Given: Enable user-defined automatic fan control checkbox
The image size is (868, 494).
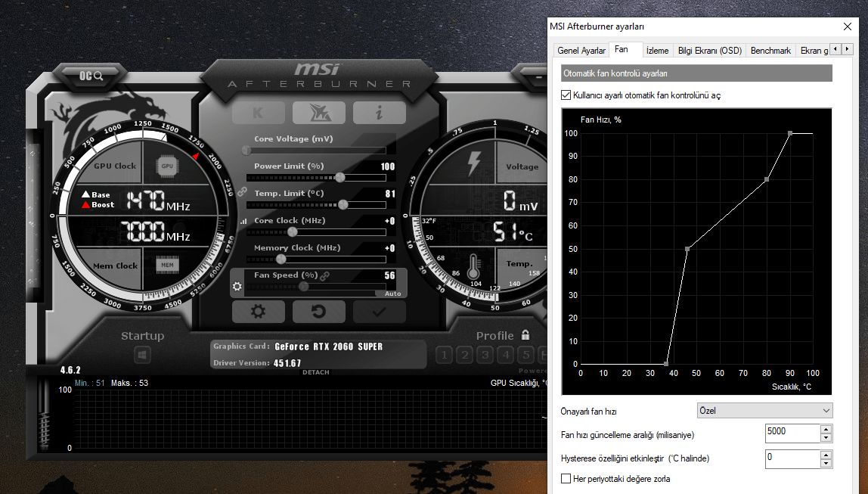Looking at the screenshot, I should pyautogui.click(x=566, y=95).
